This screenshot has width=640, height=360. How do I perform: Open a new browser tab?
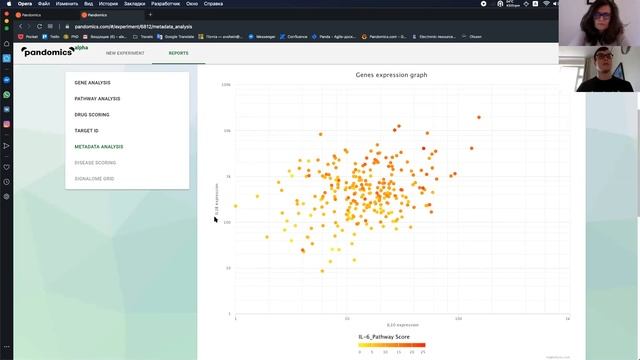(x=150, y=15)
